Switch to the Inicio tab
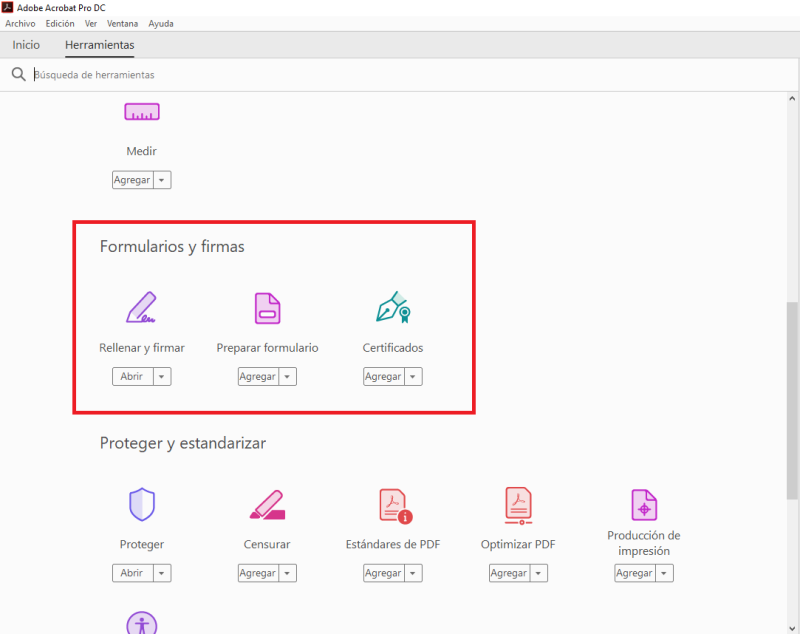The height and width of the screenshot is (634, 800). [x=26, y=45]
